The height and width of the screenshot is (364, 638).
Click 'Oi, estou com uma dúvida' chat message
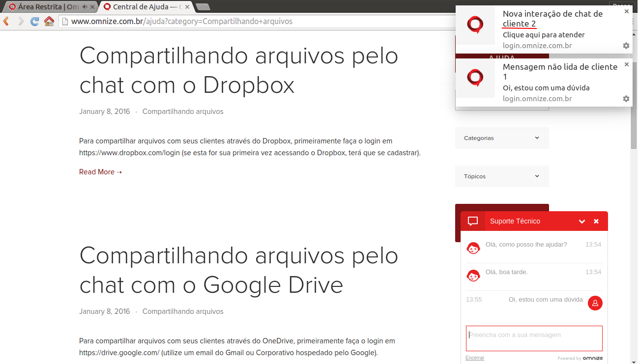click(546, 299)
